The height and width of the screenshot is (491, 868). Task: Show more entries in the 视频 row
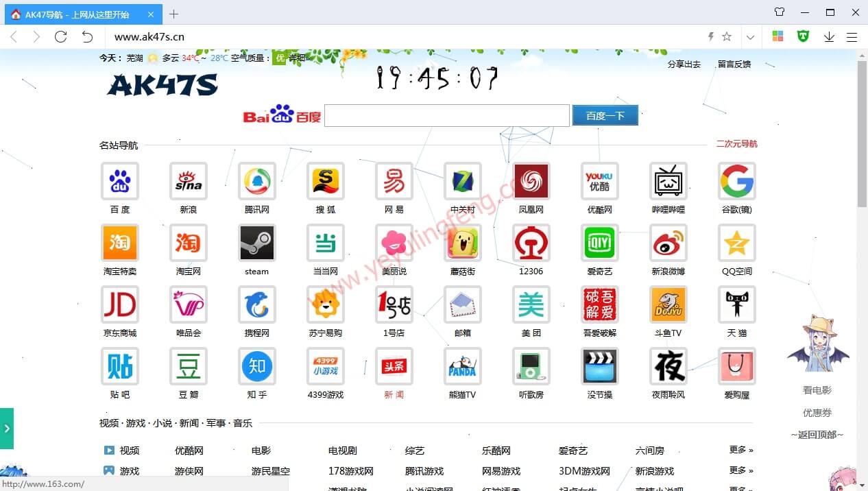tap(741, 450)
